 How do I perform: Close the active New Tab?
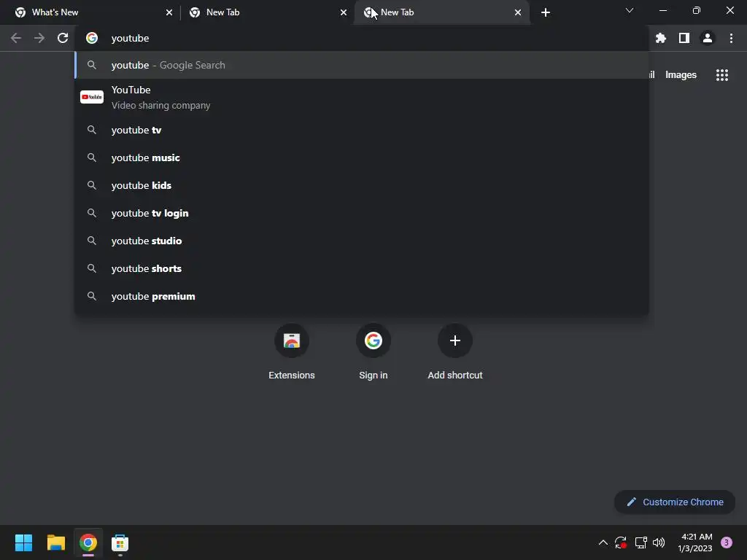point(518,12)
